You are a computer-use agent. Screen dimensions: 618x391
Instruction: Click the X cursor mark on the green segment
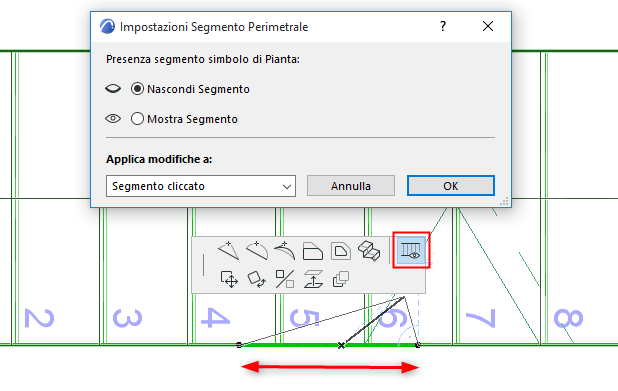341,345
